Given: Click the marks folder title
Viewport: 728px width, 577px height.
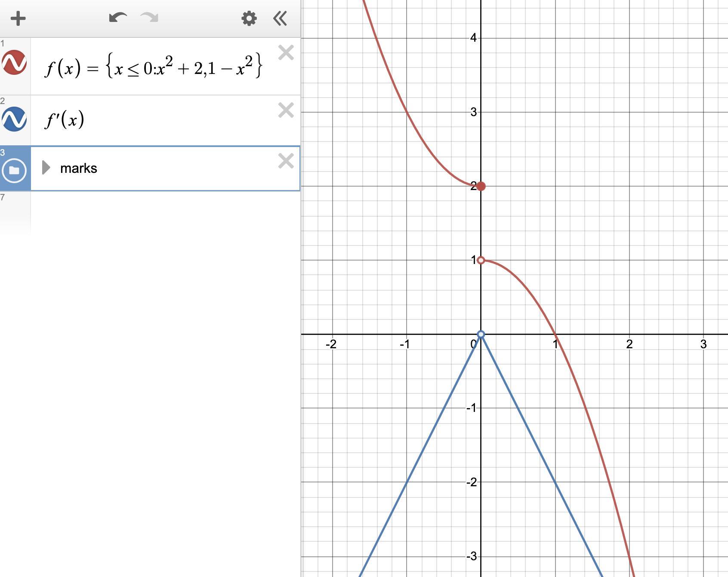Looking at the screenshot, I should point(79,168).
